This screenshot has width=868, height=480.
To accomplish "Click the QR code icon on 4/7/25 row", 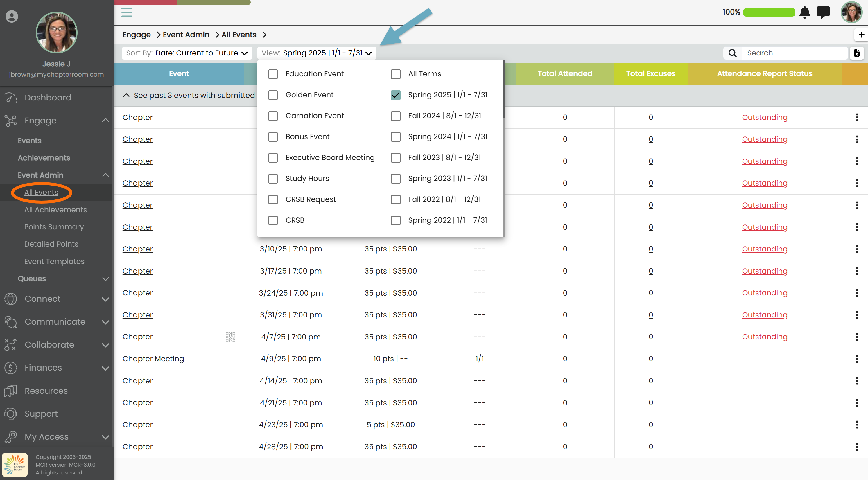I will (230, 337).
